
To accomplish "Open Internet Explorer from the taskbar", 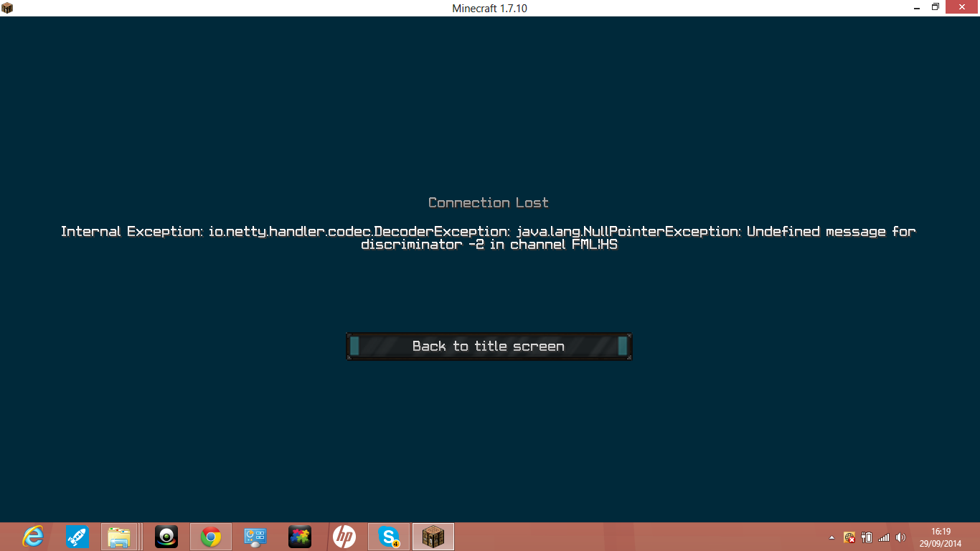I will click(x=33, y=537).
